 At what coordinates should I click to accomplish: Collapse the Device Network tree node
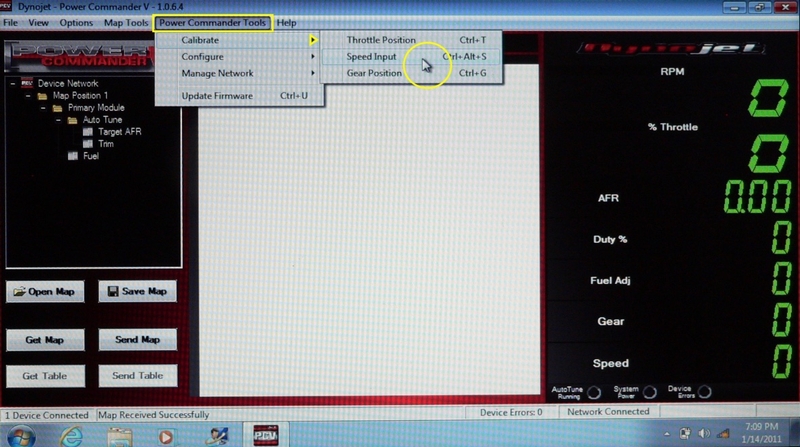[x=13, y=84]
